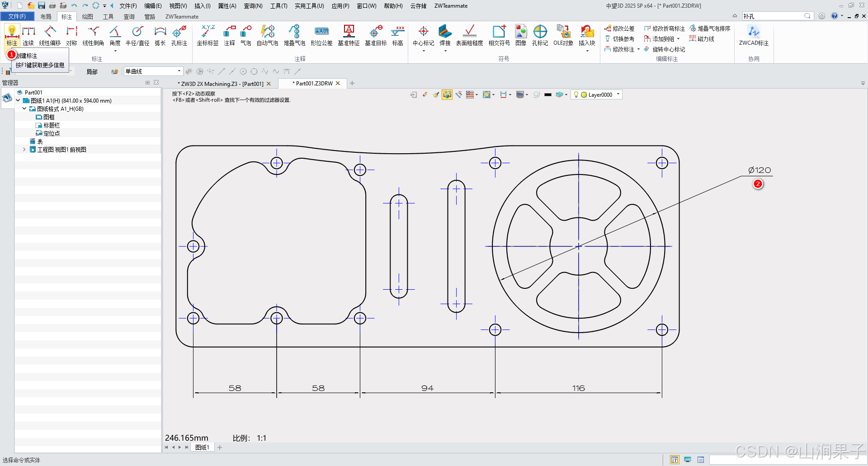Screen dimensions: 868x466
Task: Add a new sheet with plus button
Action: click(x=220, y=447)
